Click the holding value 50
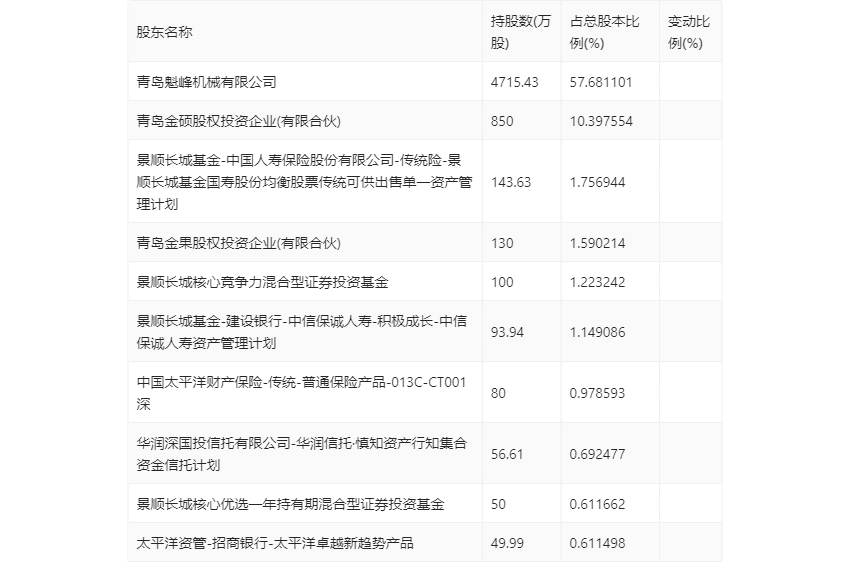 [x=498, y=504]
